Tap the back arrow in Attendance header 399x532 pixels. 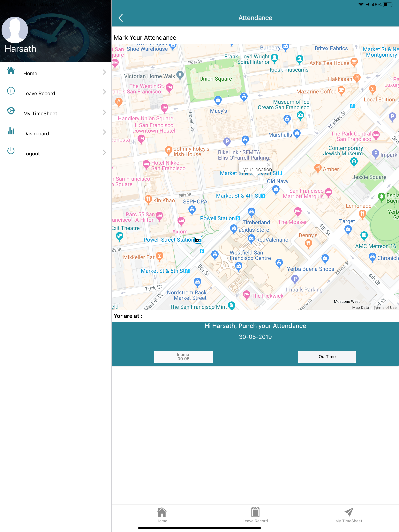click(x=121, y=18)
